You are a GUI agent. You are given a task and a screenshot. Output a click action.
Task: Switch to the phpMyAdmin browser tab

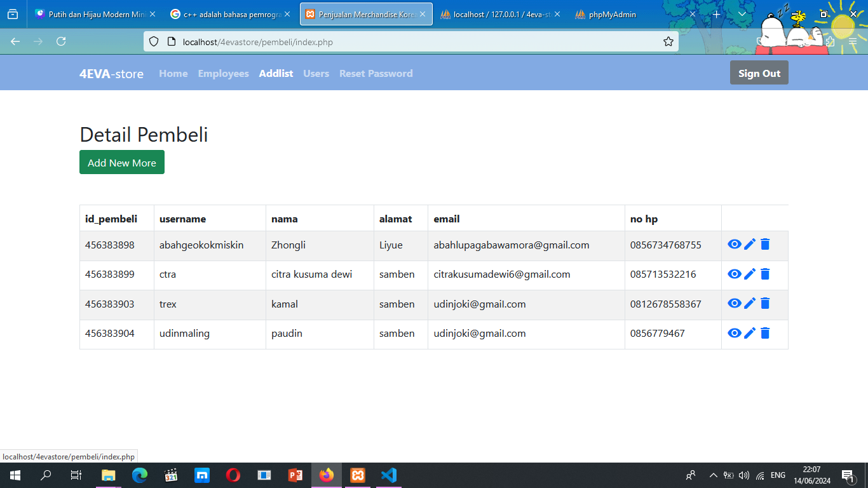click(612, 14)
